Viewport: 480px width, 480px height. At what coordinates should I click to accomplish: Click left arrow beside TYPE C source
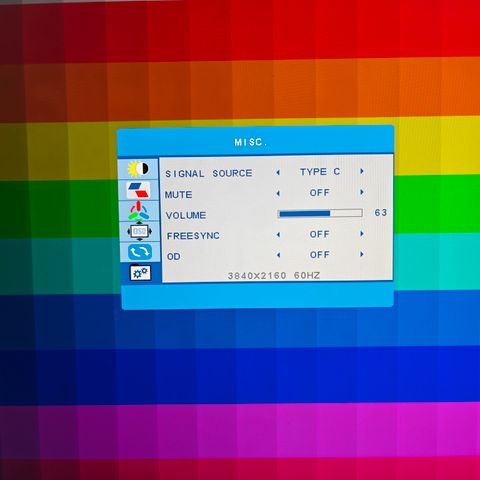pos(278,172)
